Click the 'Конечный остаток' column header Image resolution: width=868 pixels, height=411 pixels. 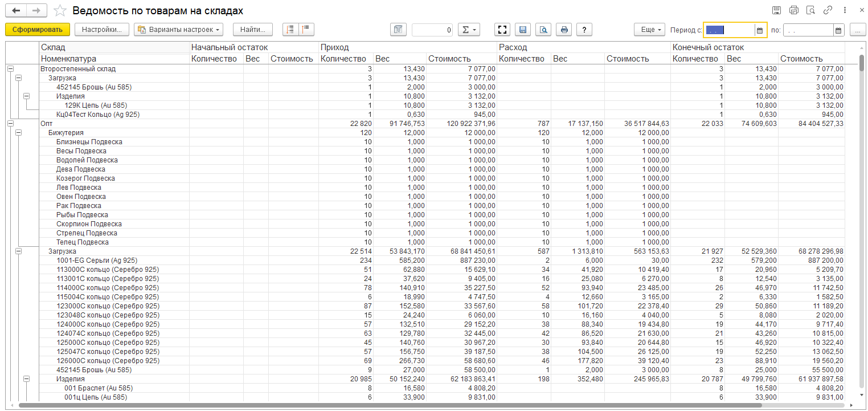pyautogui.click(x=758, y=47)
